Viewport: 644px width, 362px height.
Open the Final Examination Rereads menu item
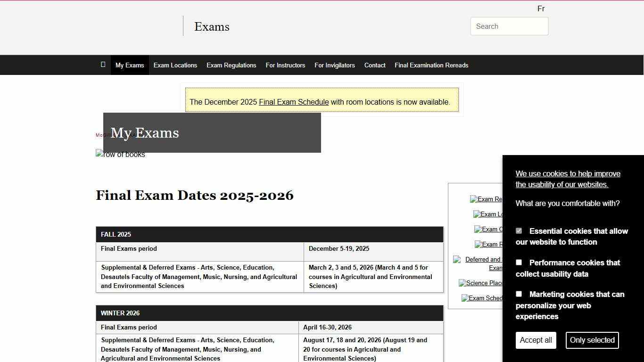tap(431, 65)
